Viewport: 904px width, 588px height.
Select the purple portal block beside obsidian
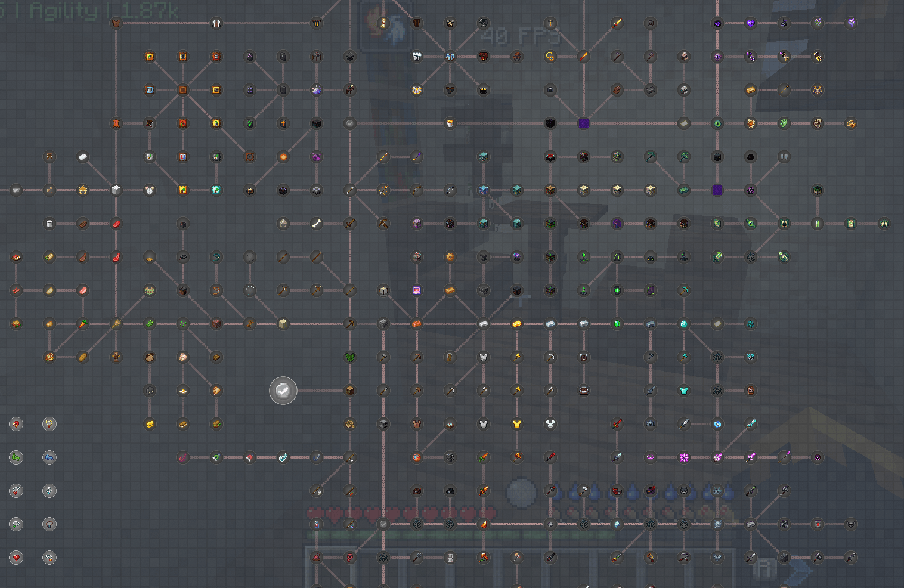click(x=584, y=123)
